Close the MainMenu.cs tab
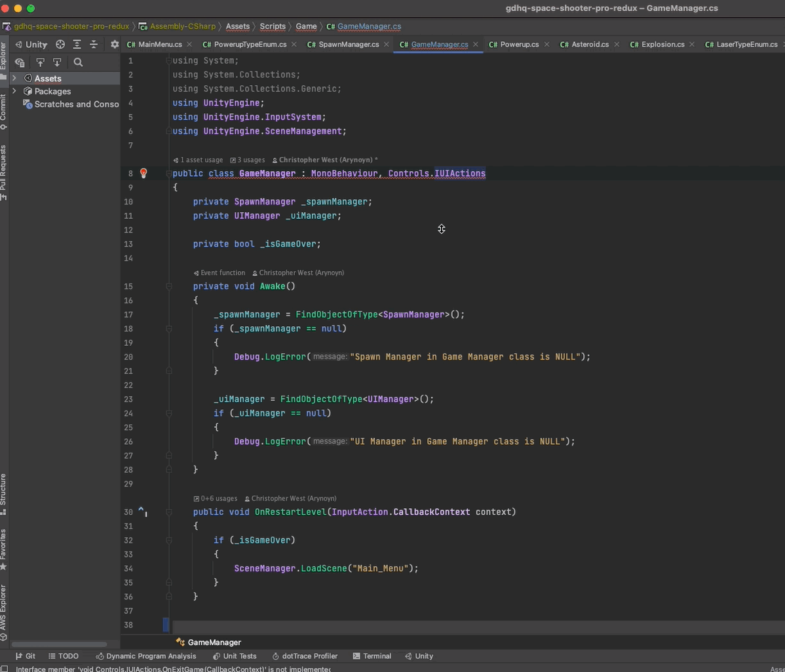The height and width of the screenshot is (672, 785). click(189, 45)
